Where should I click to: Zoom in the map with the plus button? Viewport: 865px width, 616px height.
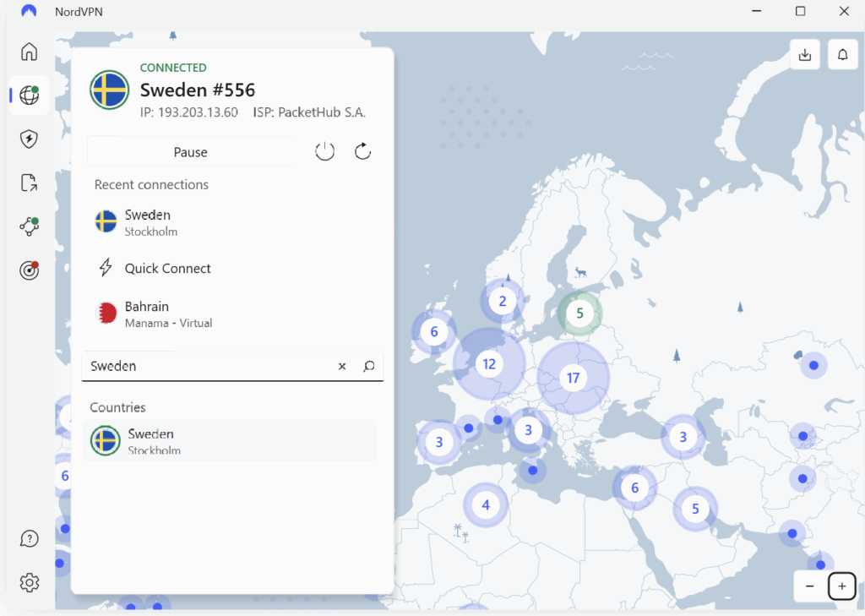[x=842, y=586]
